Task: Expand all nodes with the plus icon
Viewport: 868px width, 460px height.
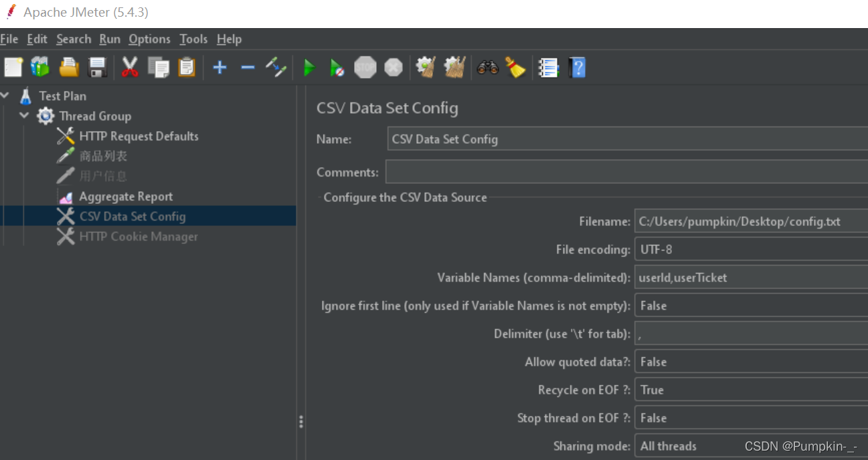Action: [x=220, y=67]
